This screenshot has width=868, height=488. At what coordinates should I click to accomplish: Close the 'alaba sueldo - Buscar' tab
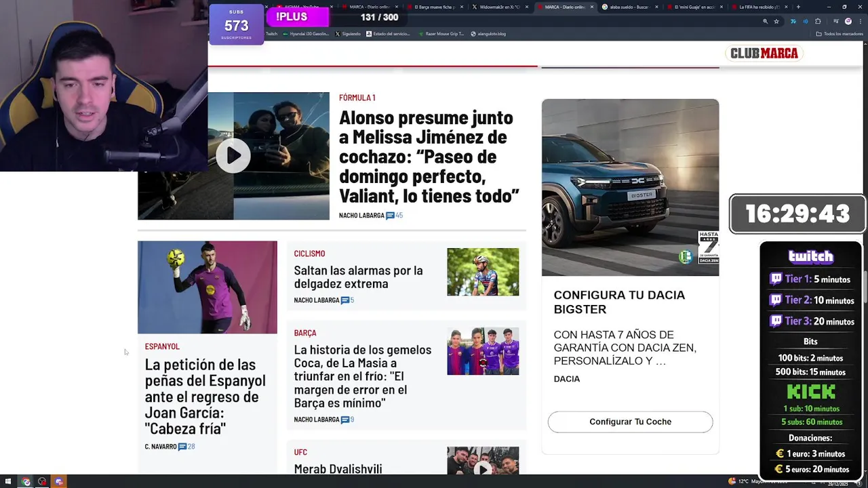(656, 7)
